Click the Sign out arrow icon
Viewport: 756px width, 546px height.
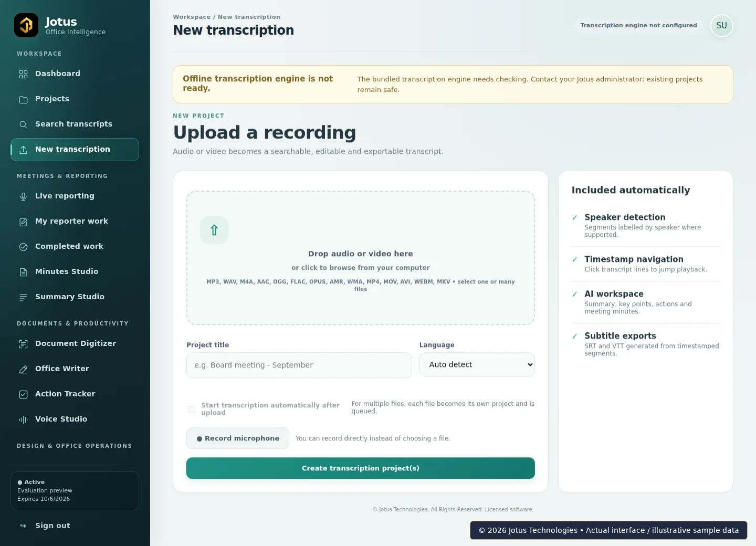click(x=23, y=526)
